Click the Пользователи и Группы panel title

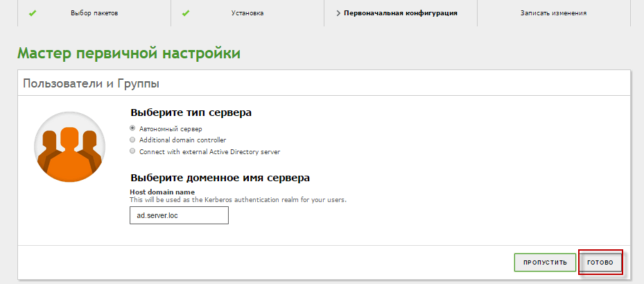[x=92, y=83]
